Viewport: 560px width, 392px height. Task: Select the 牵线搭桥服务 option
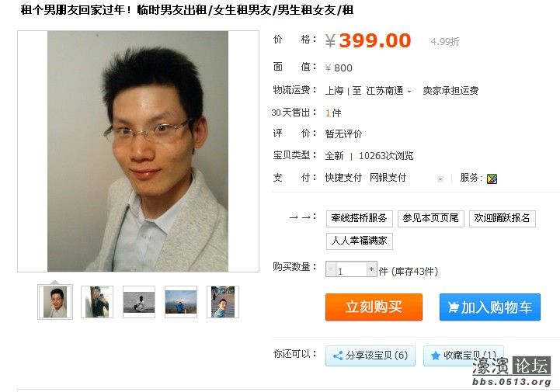[x=360, y=218]
